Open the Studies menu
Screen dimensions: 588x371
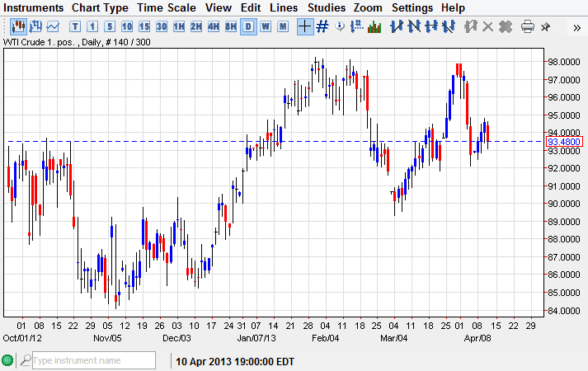(x=327, y=7)
